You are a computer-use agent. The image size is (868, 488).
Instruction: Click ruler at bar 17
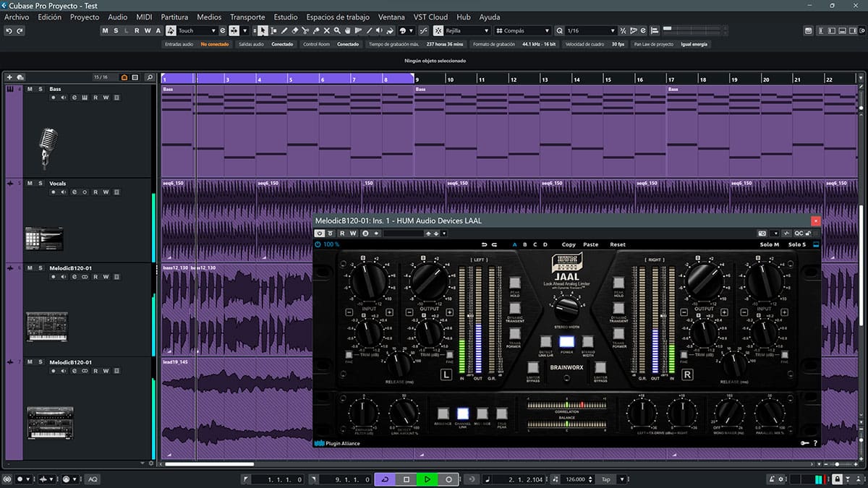click(671, 79)
